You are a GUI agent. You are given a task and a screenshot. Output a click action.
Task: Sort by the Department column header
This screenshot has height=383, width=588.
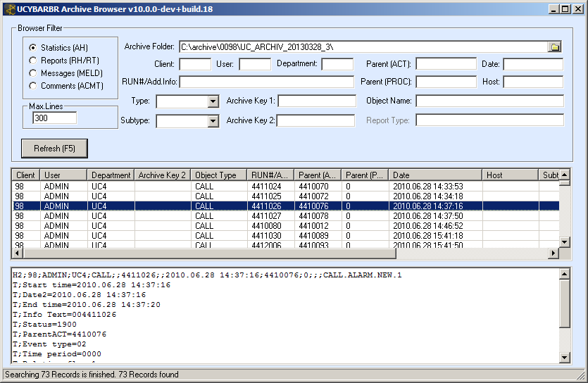point(111,175)
